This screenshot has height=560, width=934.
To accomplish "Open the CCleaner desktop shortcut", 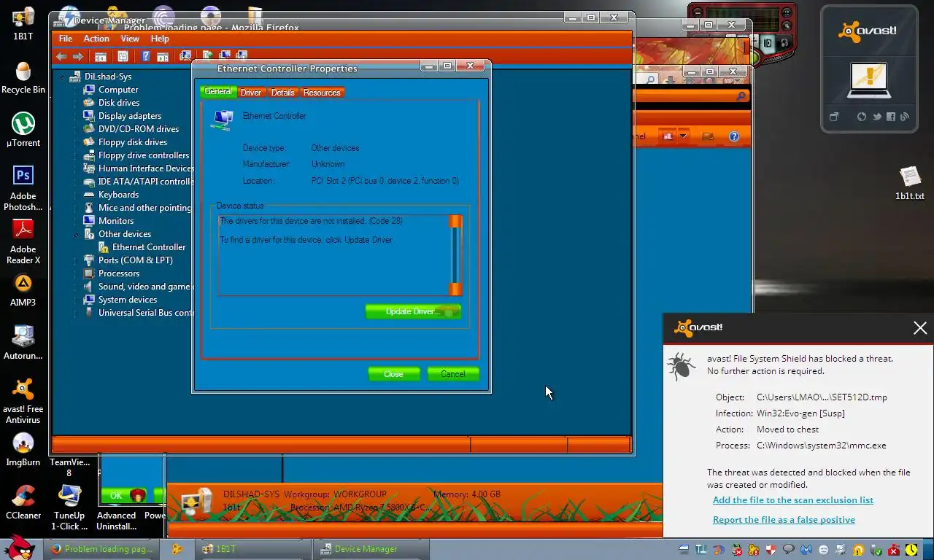I will [23, 502].
